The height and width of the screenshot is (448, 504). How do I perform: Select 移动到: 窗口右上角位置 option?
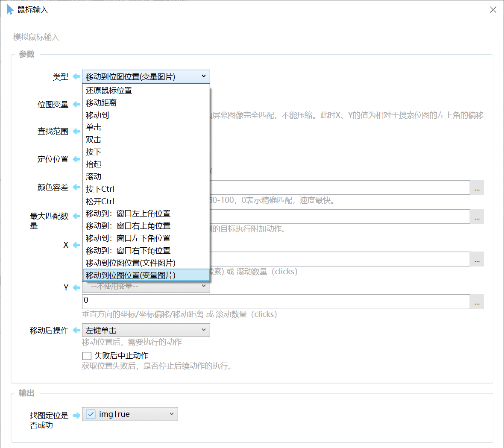click(x=146, y=226)
